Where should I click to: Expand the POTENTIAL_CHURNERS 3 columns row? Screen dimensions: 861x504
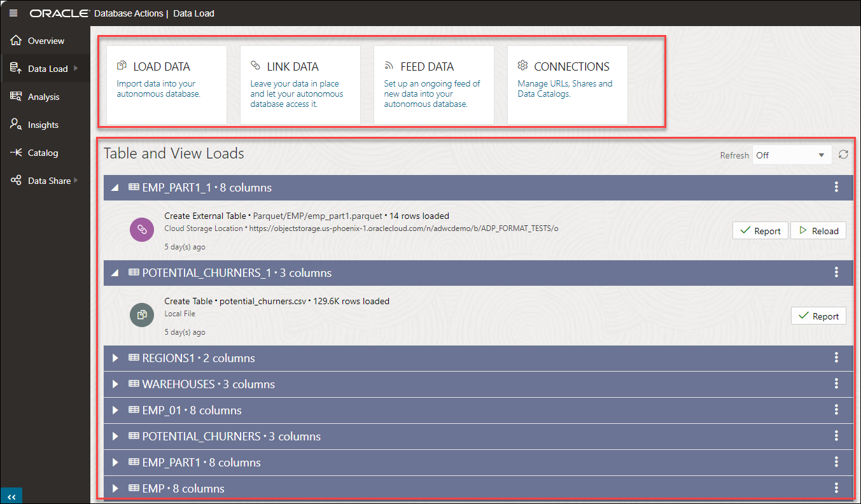pyautogui.click(x=115, y=437)
